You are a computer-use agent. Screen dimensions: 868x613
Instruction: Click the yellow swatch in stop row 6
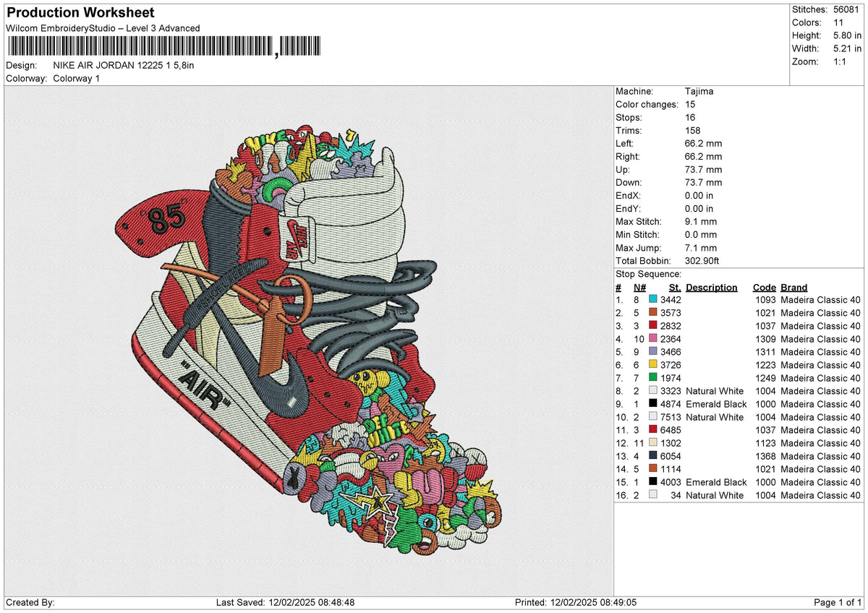coord(653,364)
